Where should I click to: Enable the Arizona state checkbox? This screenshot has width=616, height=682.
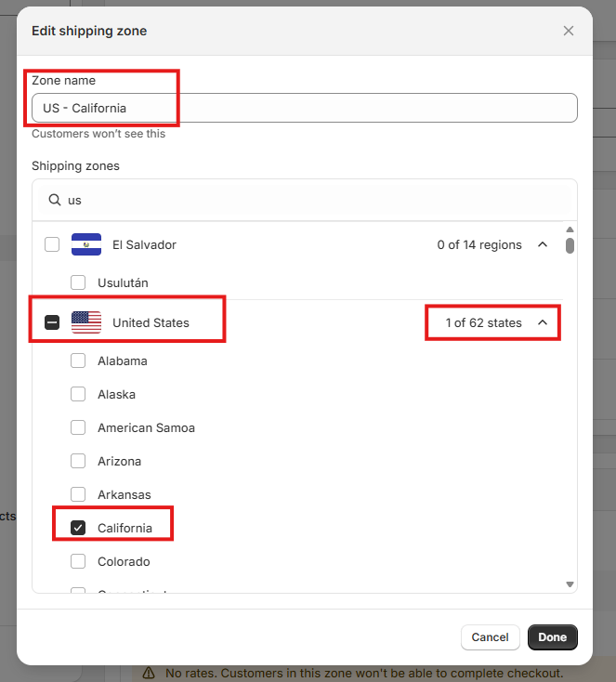pos(79,461)
